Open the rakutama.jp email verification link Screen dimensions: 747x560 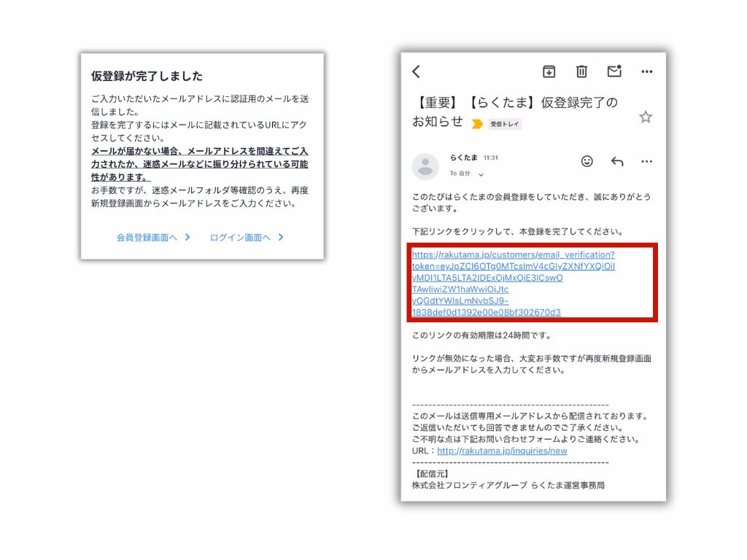513,283
